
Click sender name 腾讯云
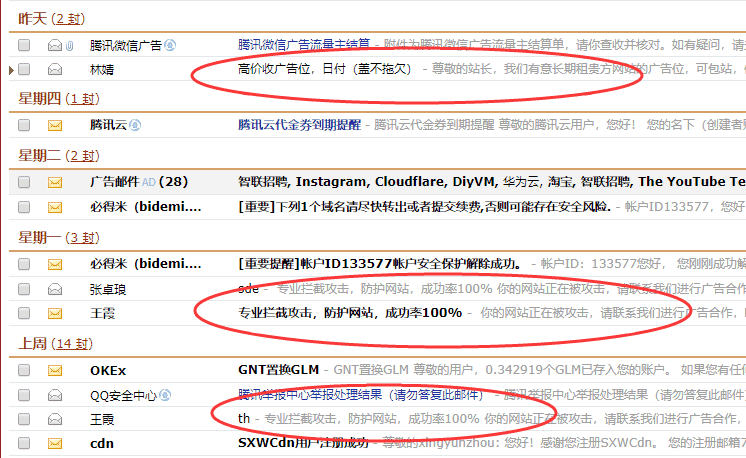coord(108,125)
